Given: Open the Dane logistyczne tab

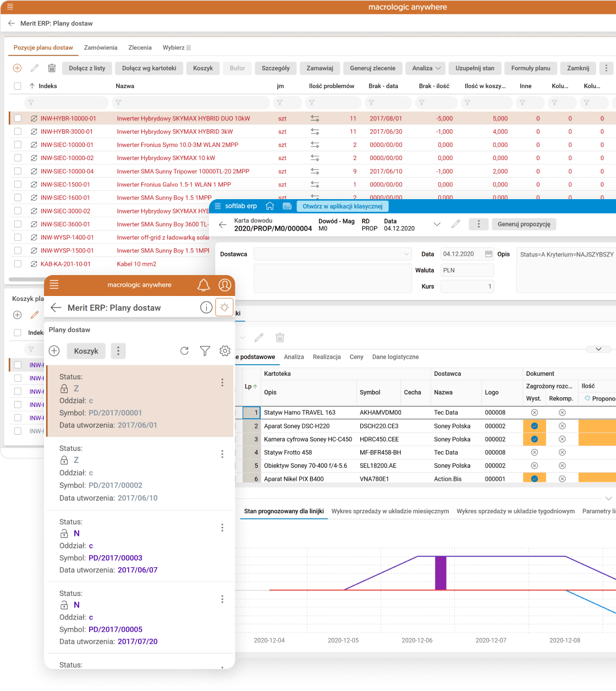Looking at the screenshot, I should (x=395, y=357).
